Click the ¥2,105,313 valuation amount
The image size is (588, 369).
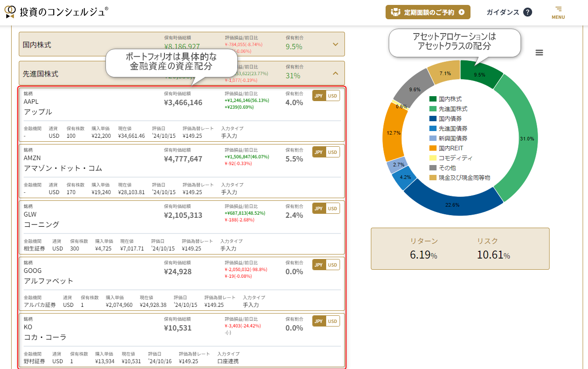coord(183,215)
